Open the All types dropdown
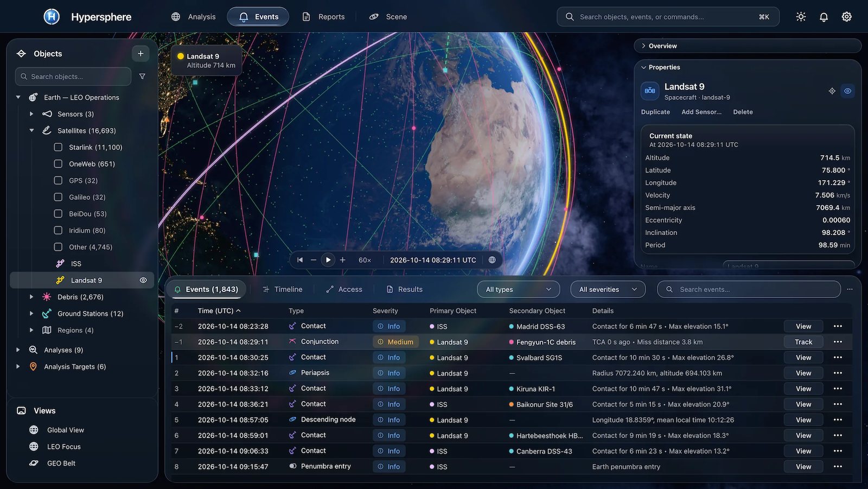The height and width of the screenshot is (489, 868). [518, 289]
